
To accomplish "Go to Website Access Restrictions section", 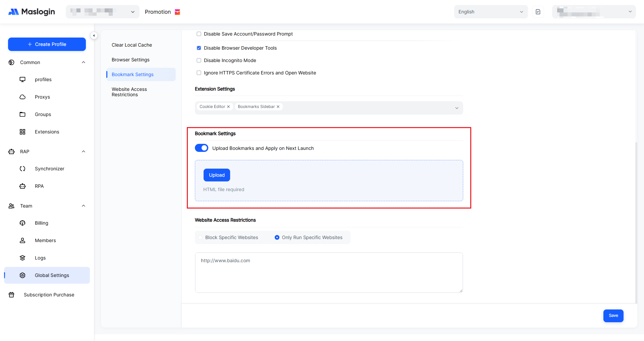I will click(x=129, y=92).
